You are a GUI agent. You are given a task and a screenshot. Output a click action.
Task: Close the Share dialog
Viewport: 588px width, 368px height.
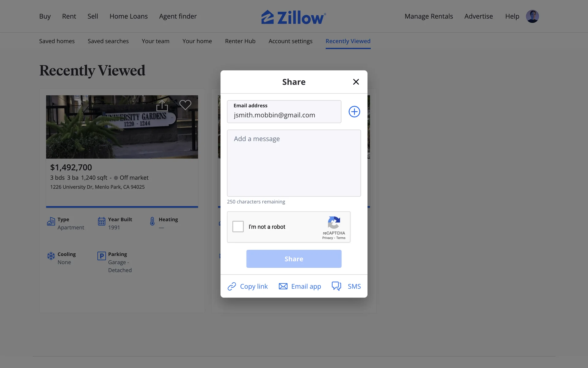click(x=356, y=82)
